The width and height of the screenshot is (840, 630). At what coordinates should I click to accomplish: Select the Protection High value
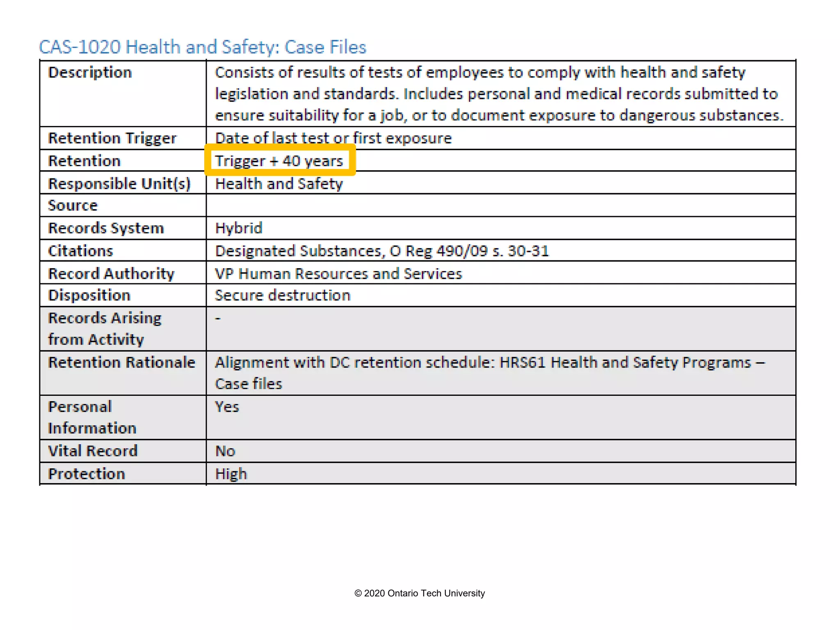pyautogui.click(x=231, y=474)
